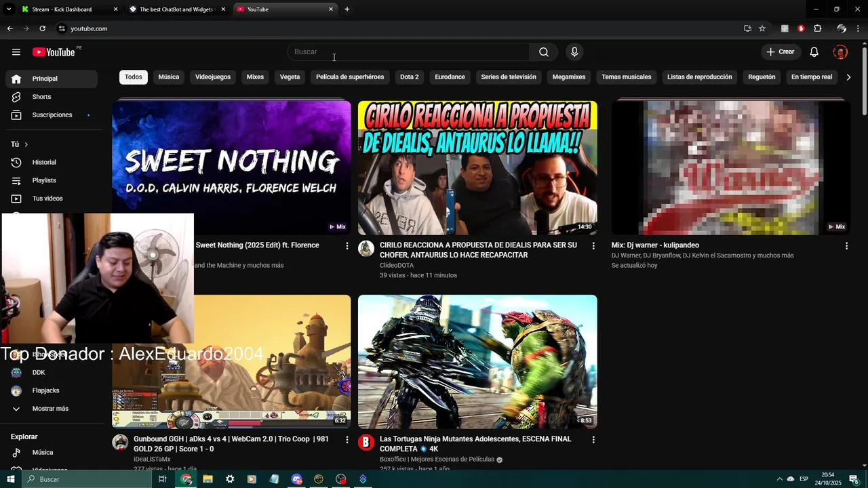Click the Boxoffice channel avatar
Viewport: 868px width, 488px height.
366,442
